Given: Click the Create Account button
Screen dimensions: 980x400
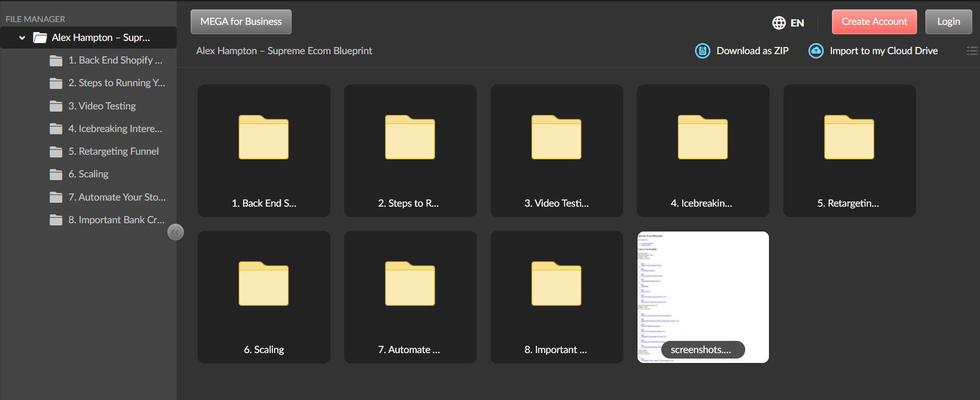Looking at the screenshot, I should click(x=874, y=22).
